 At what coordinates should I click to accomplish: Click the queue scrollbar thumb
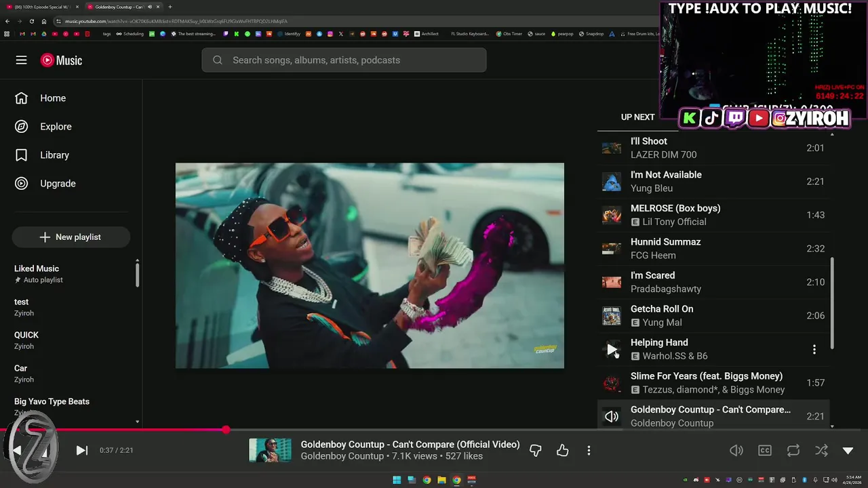tap(832, 304)
